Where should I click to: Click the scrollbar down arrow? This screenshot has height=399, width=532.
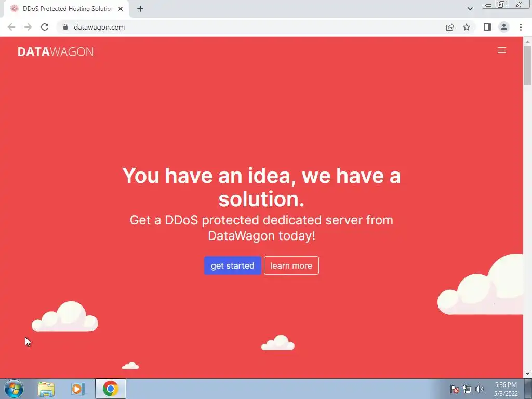(527, 374)
